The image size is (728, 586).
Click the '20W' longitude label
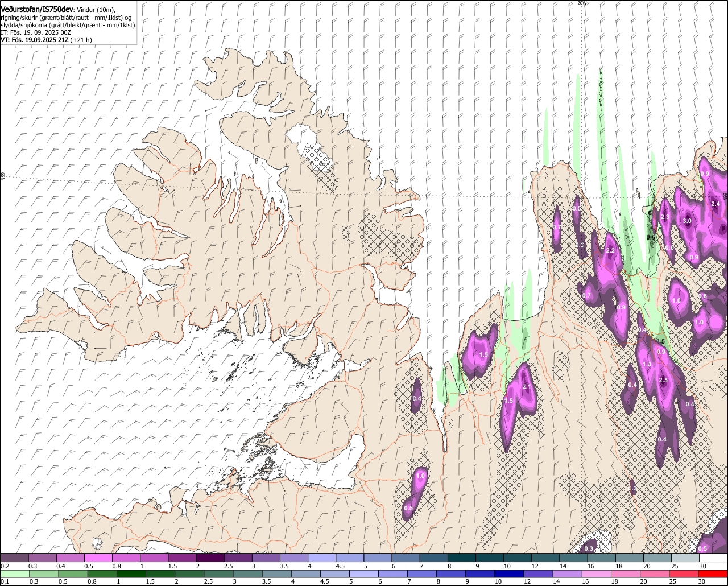coord(581,3)
